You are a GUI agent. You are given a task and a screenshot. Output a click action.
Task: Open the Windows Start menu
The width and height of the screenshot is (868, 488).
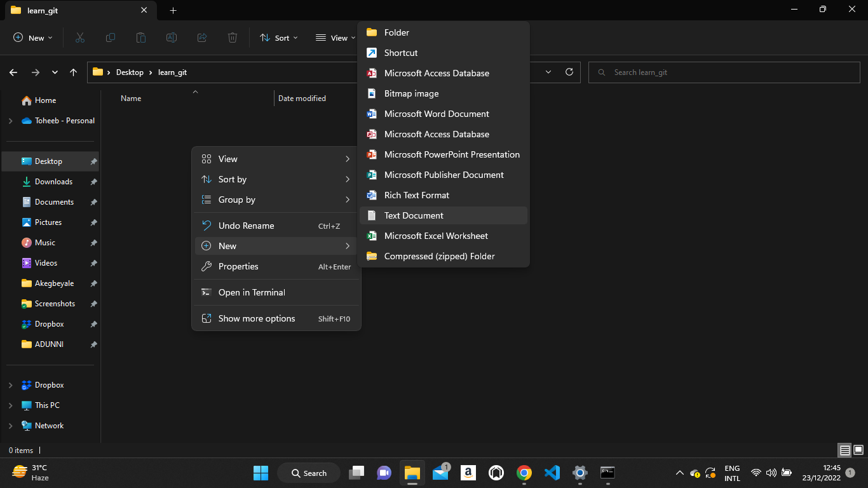pyautogui.click(x=261, y=473)
